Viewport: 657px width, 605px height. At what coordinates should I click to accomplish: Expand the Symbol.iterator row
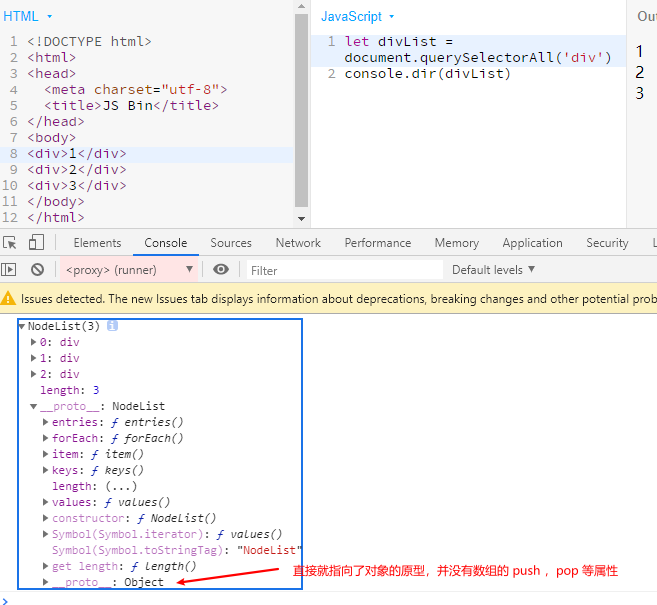[x=46, y=534]
